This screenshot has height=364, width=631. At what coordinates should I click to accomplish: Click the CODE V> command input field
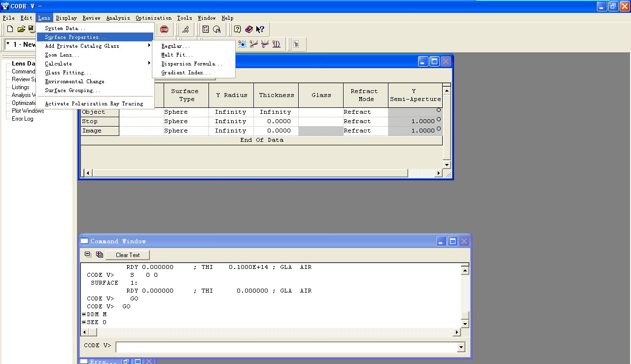[286, 347]
